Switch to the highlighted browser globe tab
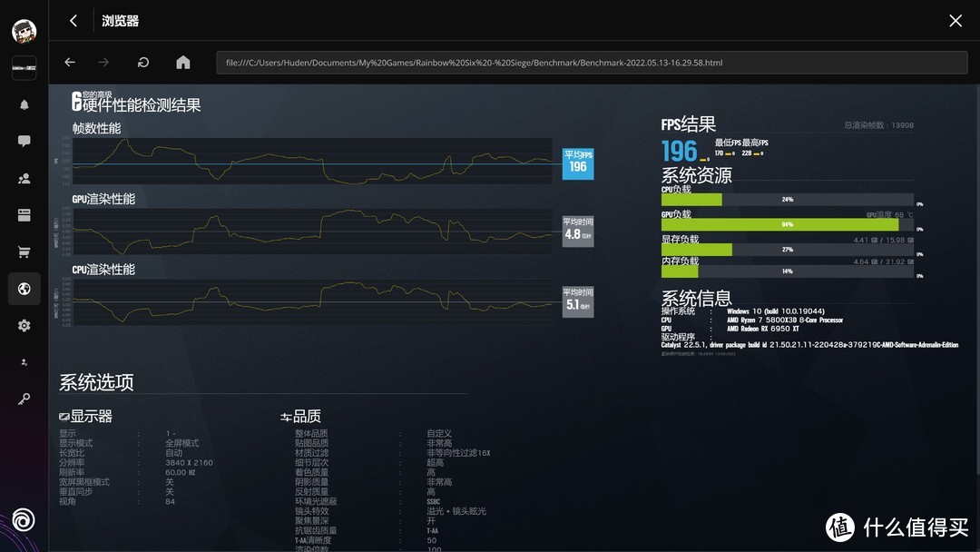 click(x=24, y=288)
